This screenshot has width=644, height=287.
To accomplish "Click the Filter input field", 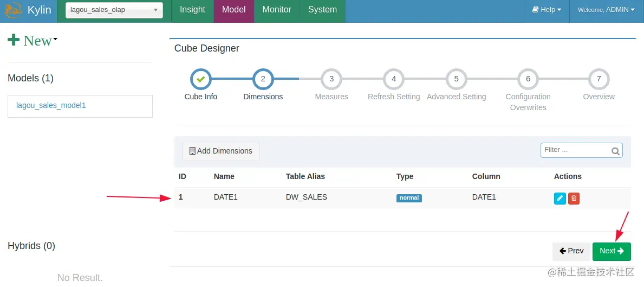I will (x=574, y=150).
